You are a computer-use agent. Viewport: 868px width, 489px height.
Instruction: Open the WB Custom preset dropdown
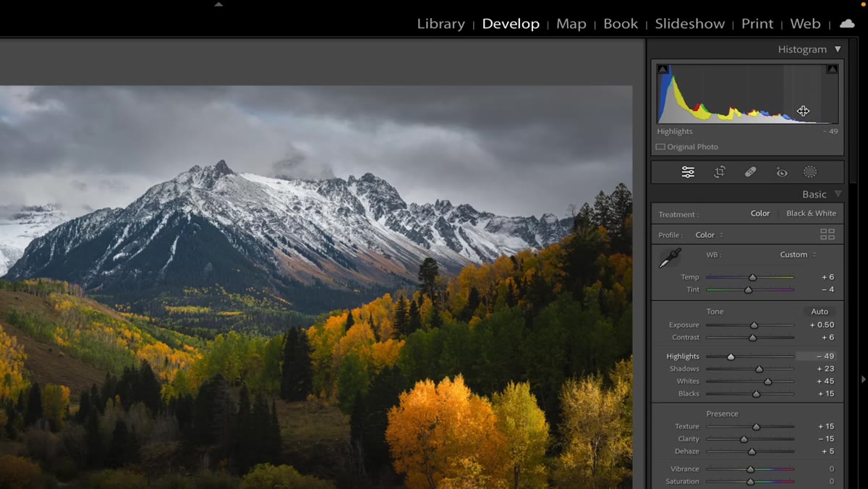click(798, 255)
